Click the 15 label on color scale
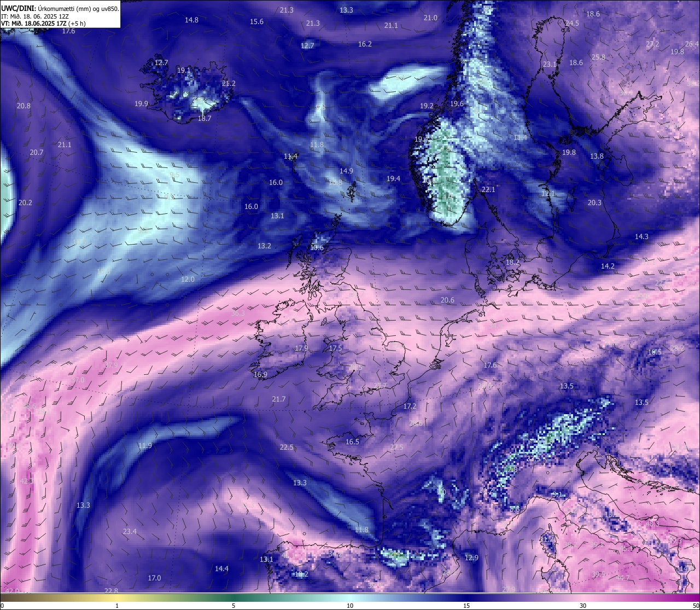Image resolution: width=700 pixels, height=610 pixels. 466,606
